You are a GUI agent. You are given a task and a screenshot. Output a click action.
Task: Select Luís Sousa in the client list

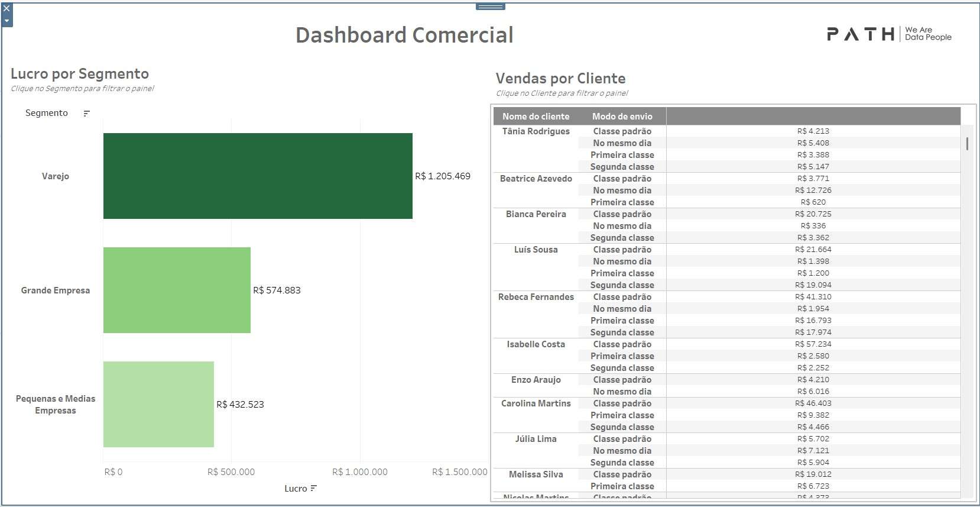pos(536,250)
